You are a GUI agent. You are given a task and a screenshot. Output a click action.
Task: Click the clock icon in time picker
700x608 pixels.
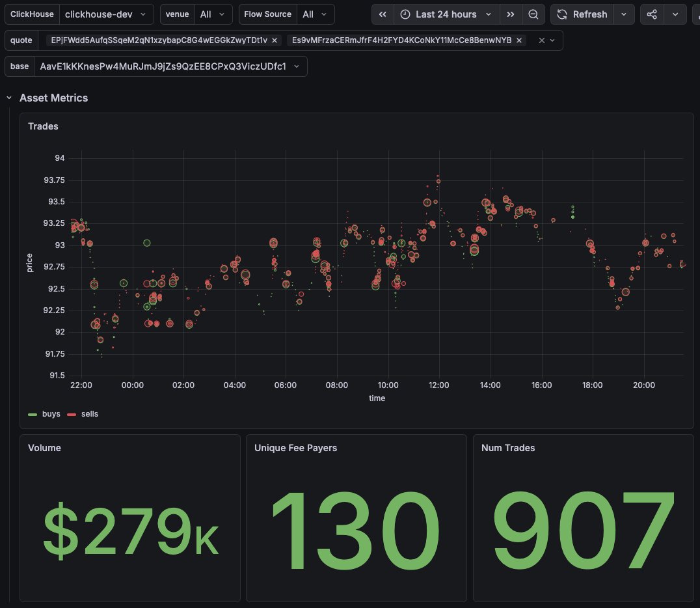click(405, 14)
